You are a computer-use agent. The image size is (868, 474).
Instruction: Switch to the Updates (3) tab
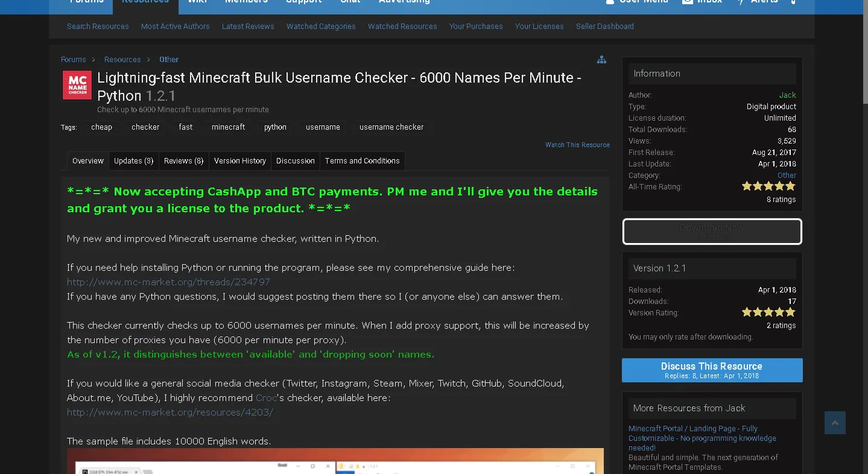133,161
